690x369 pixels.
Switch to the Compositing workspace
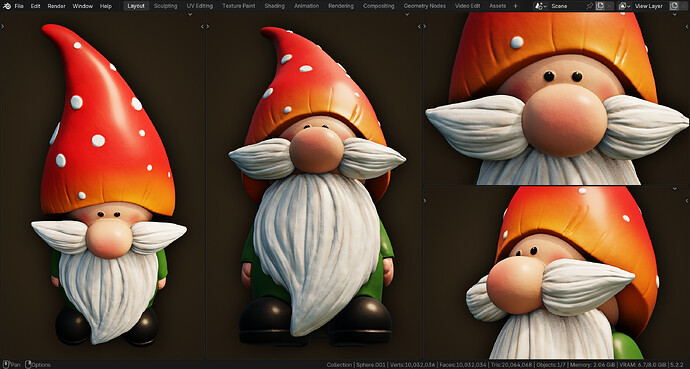[x=378, y=6]
